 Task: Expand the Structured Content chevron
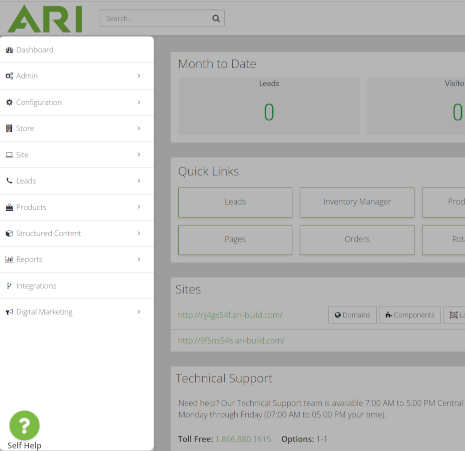point(139,233)
